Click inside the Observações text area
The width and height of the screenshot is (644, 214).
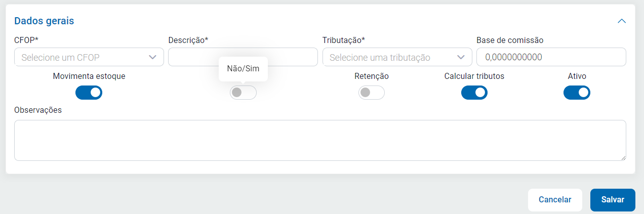[x=320, y=140]
